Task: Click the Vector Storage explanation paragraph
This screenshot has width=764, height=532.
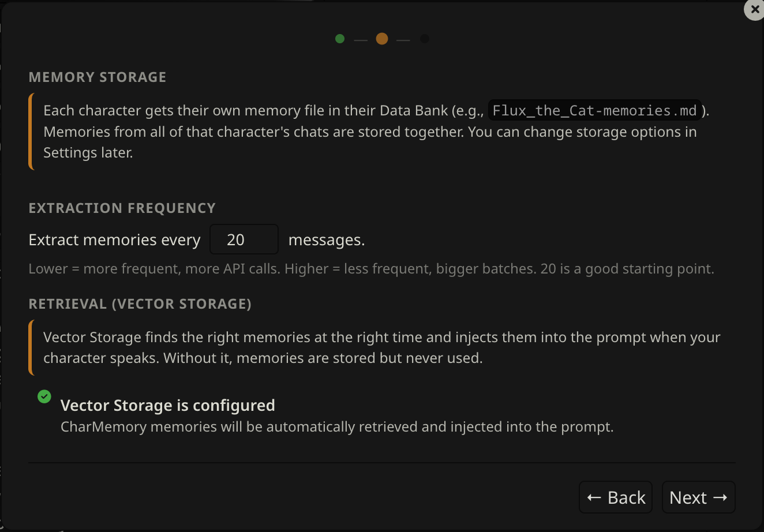Action: [381, 347]
